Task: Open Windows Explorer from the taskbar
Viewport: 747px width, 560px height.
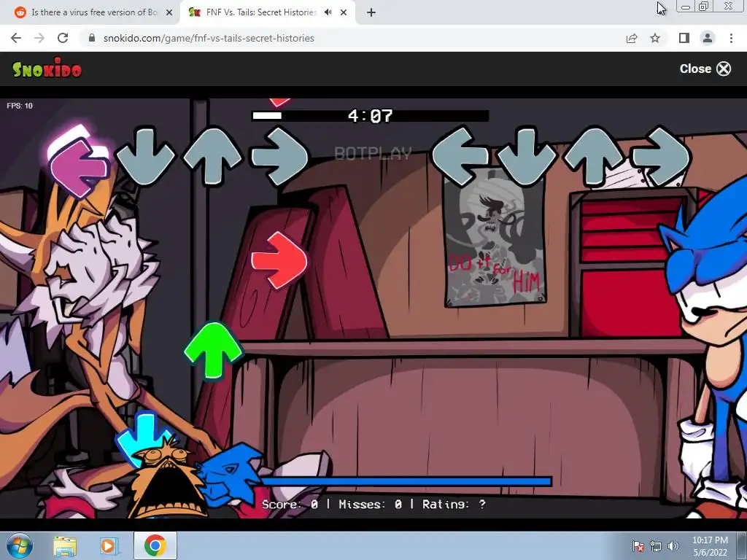Action: click(65, 545)
